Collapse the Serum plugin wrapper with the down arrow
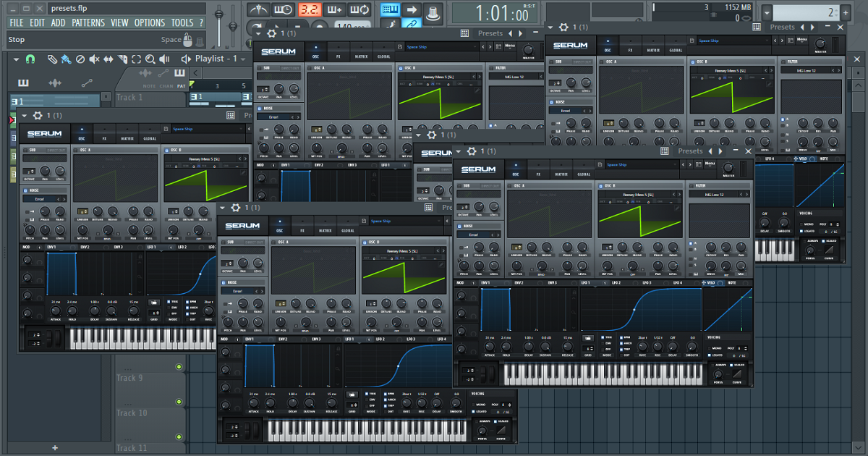 (459, 151)
